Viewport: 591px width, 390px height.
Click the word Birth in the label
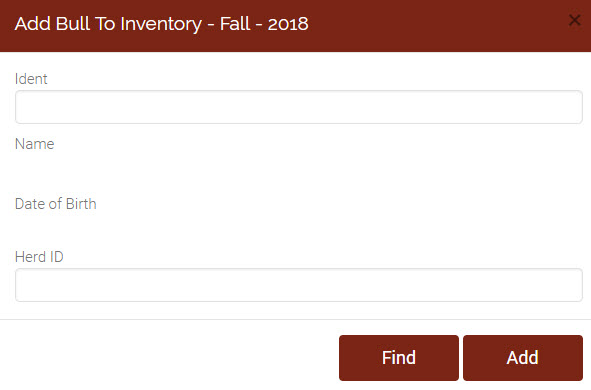(81, 204)
